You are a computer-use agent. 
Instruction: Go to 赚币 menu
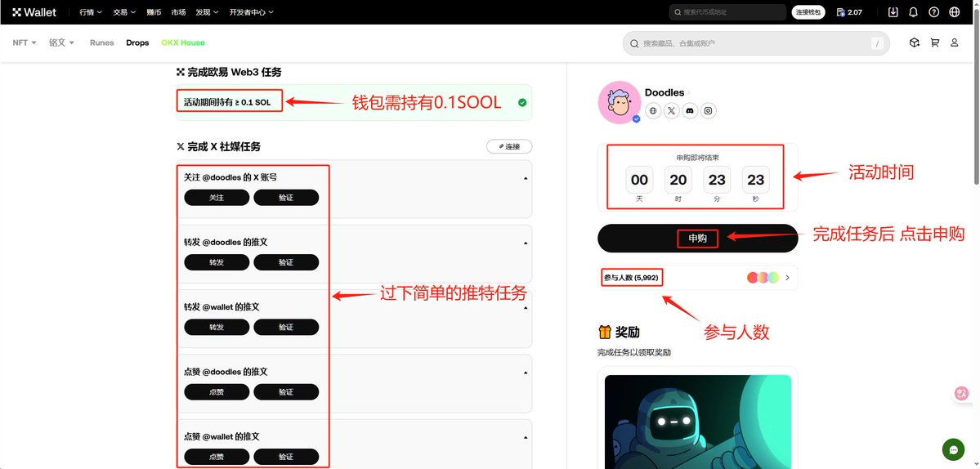[154, 12]
